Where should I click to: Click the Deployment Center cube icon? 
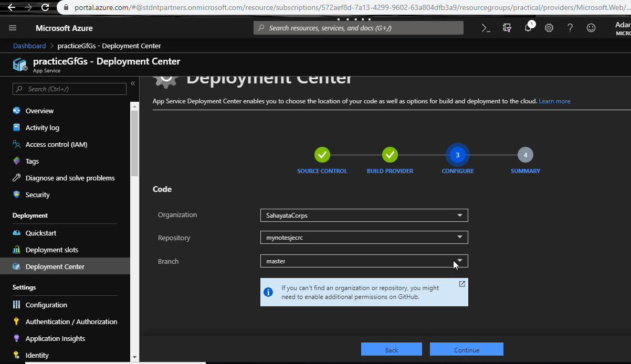pos(16,266)
